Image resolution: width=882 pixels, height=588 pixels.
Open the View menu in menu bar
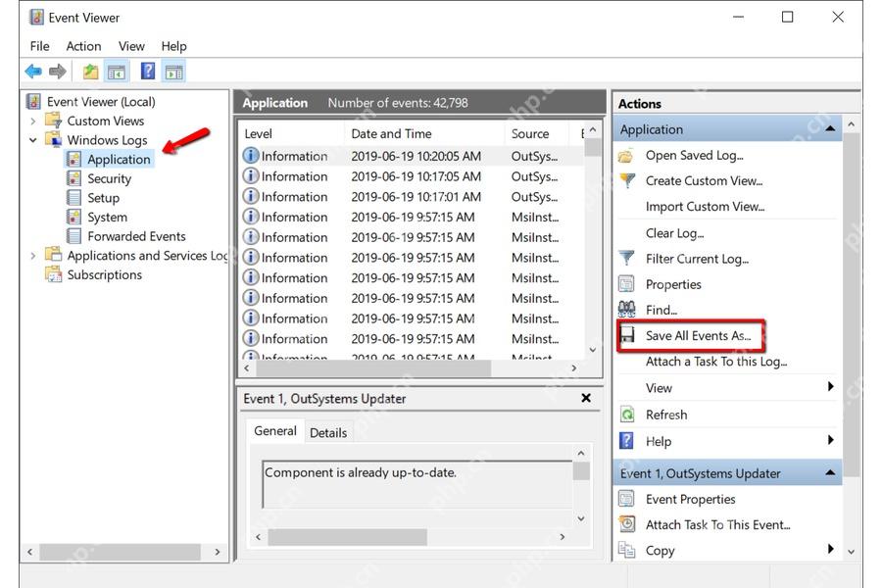point(131,46)
